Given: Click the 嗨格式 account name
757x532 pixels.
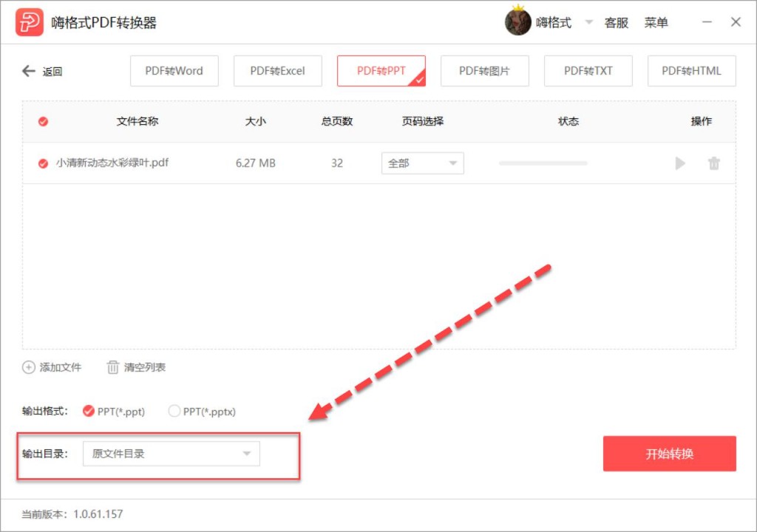Looking at the screenshot, I should 553,23.
